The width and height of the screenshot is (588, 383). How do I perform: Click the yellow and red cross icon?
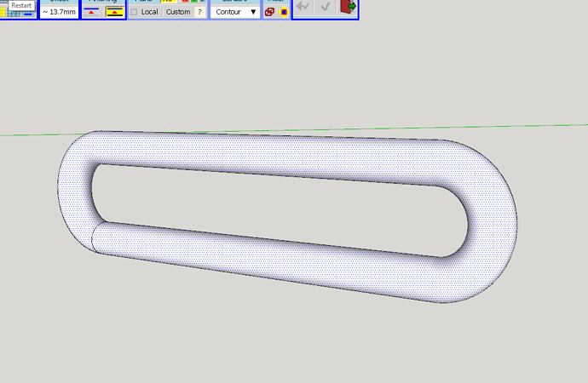[x=285, y=12]
